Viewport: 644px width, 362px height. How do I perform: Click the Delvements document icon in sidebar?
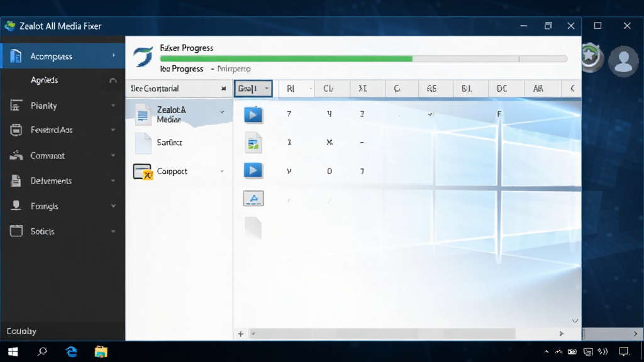point(16,180)
